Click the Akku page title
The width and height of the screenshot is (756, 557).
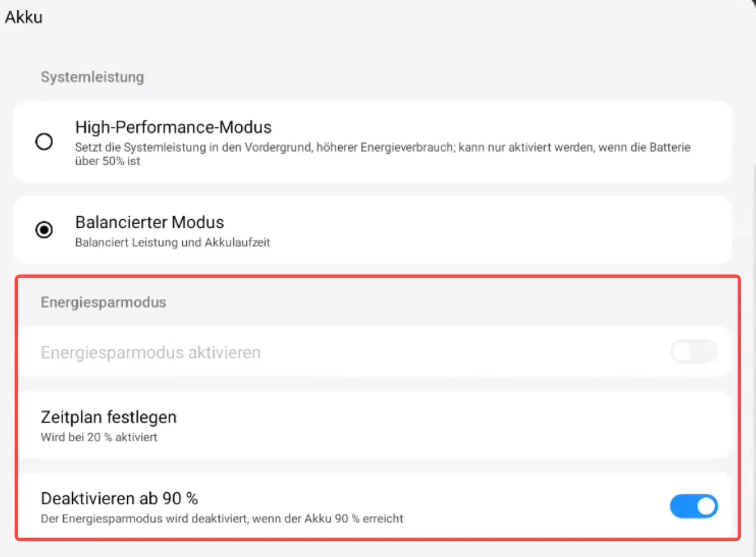click(23, 17)
